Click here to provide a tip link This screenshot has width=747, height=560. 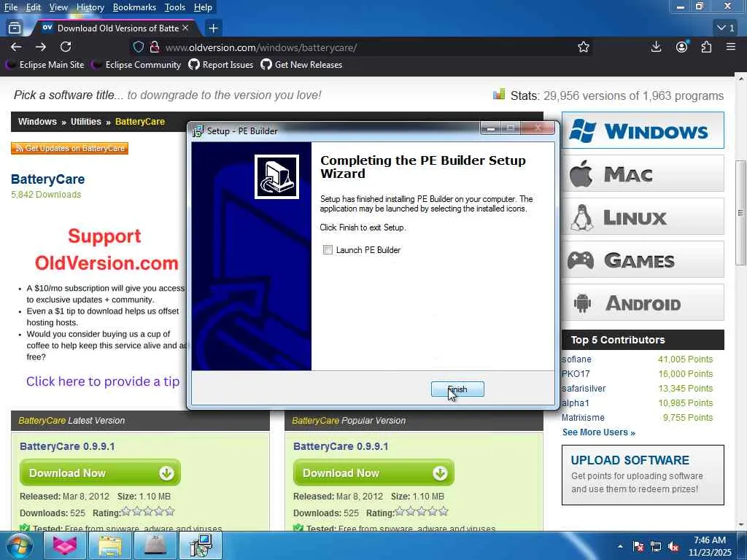tap(103, 381)
